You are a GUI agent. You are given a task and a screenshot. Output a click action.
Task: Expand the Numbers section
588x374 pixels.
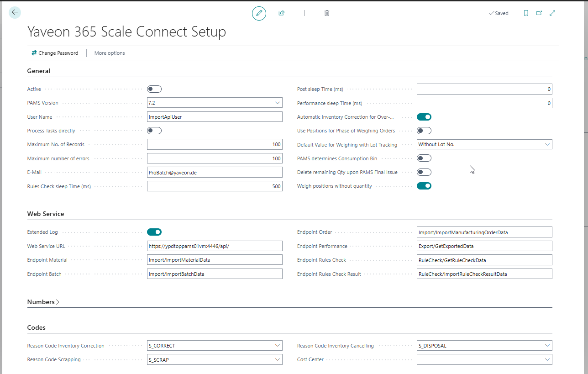43,302
